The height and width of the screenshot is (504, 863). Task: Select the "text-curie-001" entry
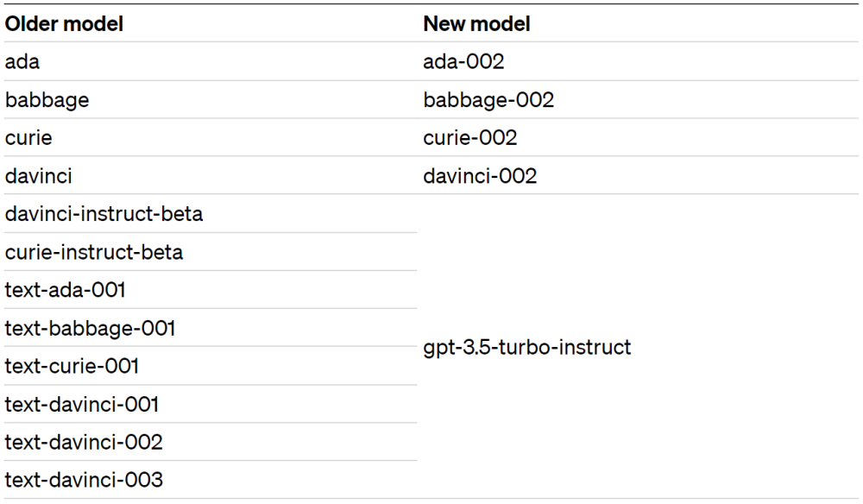tap(72, 366)
